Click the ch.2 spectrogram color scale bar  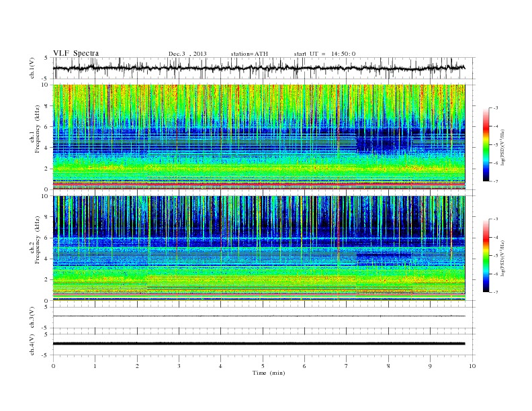(486, 255)
